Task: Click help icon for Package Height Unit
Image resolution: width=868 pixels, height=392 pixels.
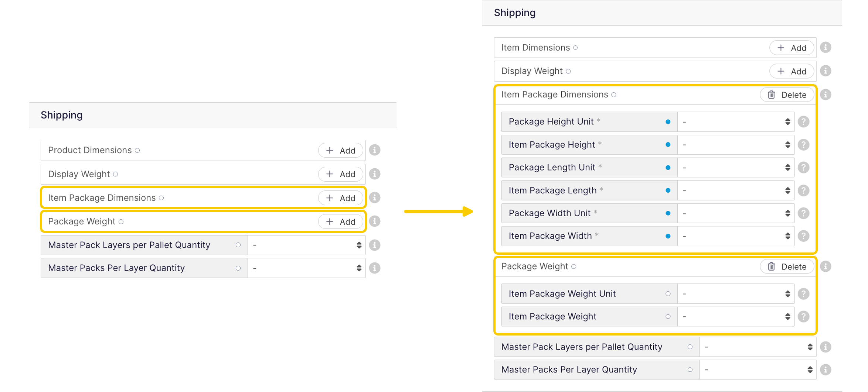Action: [x=803, y=122]
